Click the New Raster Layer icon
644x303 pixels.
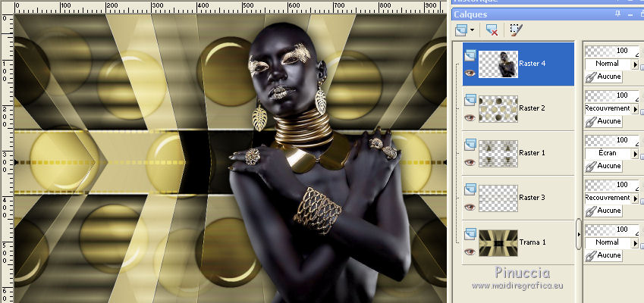(x=462, y=30)
